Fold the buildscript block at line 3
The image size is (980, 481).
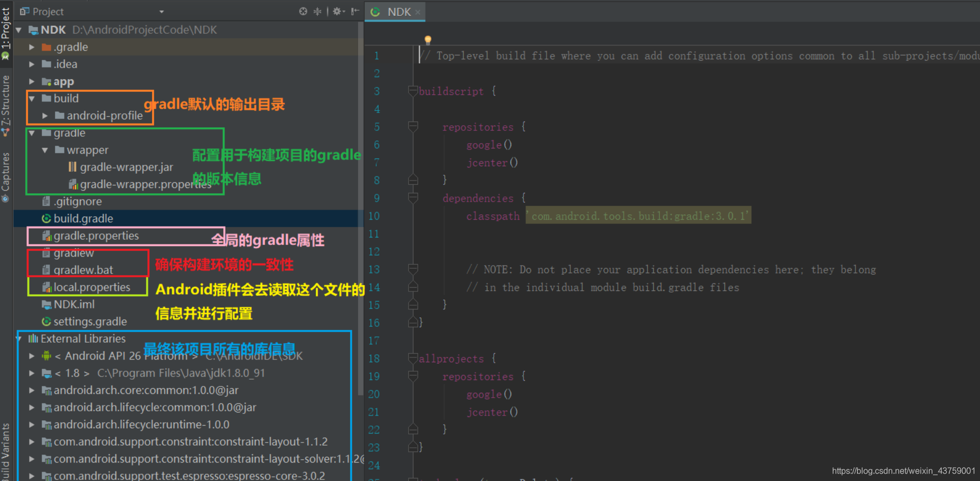pos(413,91)
